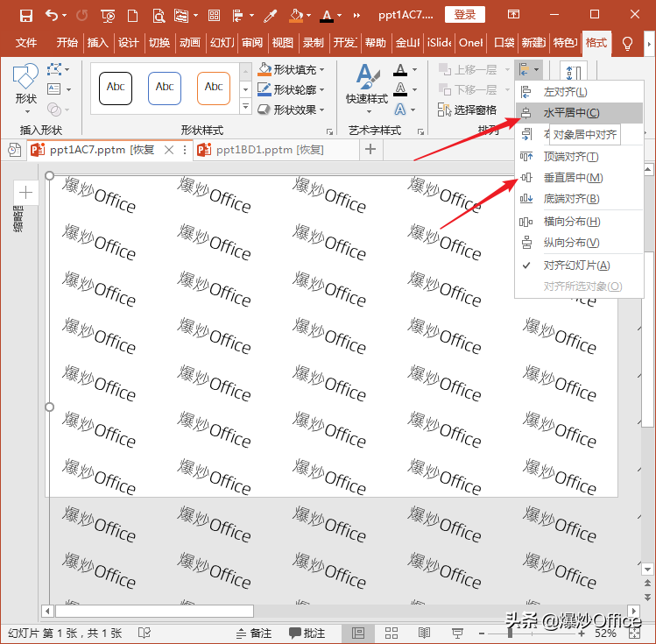Click the horizontal scrollbar thumb
The height and width of the screenshot is (644, 656).
click(154, 611)
